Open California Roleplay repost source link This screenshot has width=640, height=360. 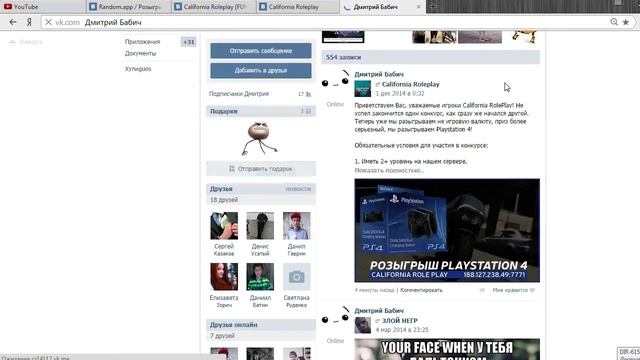(x=411, y=84)
